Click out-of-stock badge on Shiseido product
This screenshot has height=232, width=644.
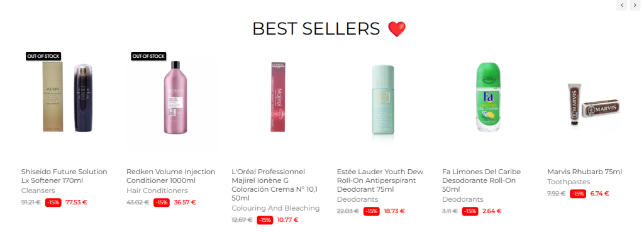tap(43, 56)
